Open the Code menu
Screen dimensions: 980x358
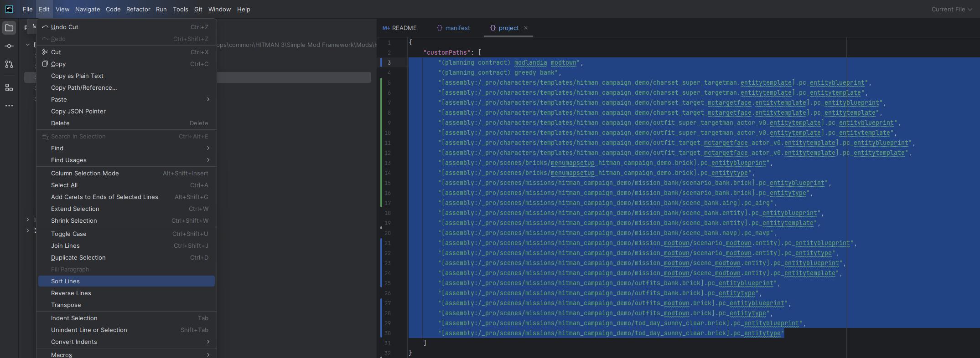[x=113, y=9]
